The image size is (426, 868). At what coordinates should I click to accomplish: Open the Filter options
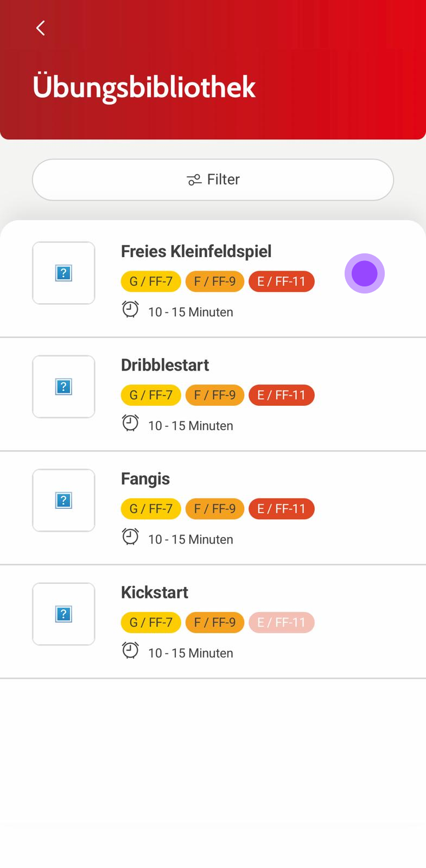click(x=213, y=180)
